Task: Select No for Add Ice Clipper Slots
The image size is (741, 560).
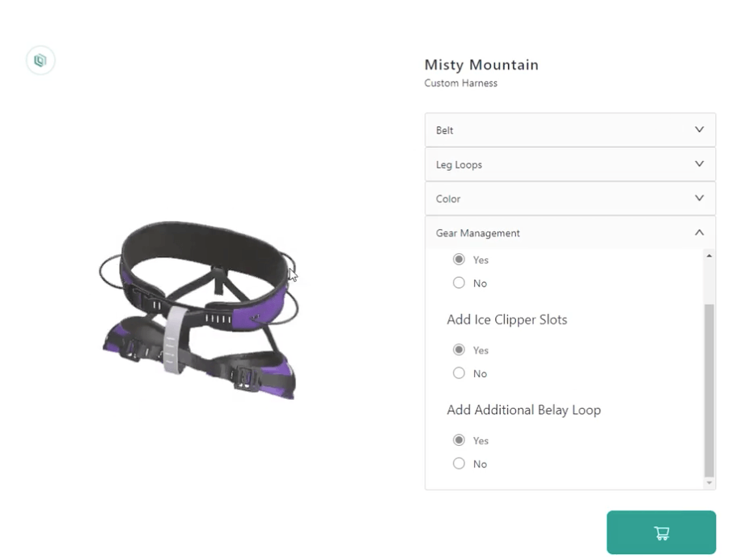Action: [x=459, y=373]
